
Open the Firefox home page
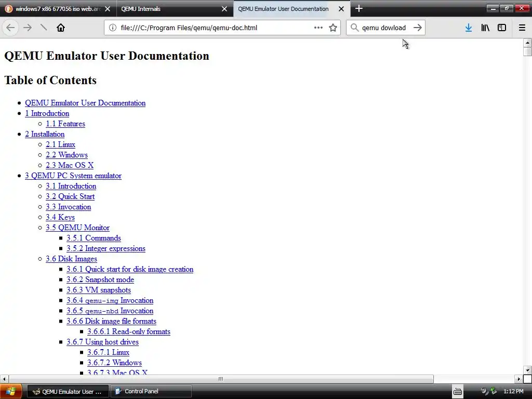click(61, 28)
